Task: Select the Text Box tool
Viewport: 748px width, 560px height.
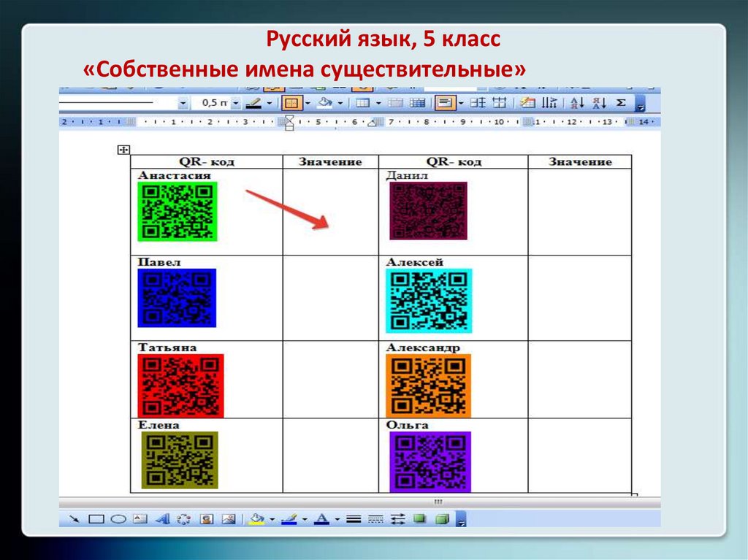Action: 140,519
